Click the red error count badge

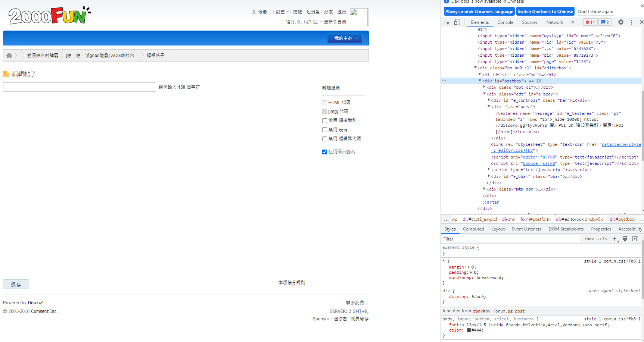[x=590, y=22]
